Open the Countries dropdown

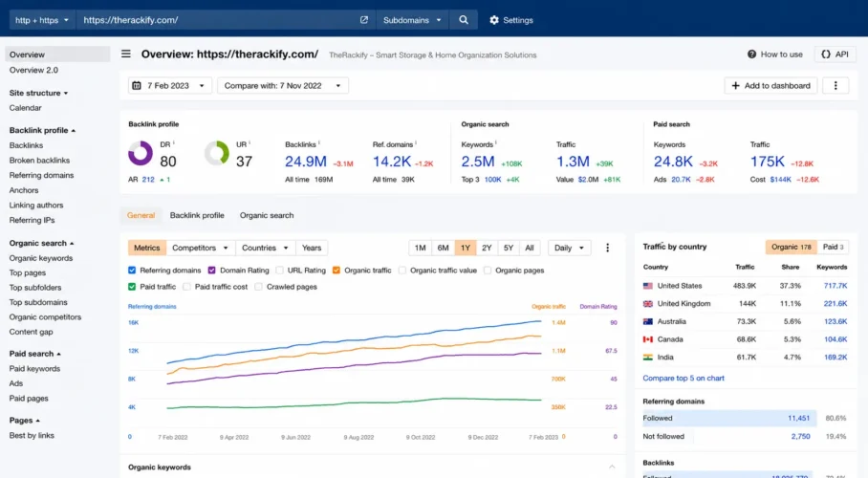coord(265,248)
